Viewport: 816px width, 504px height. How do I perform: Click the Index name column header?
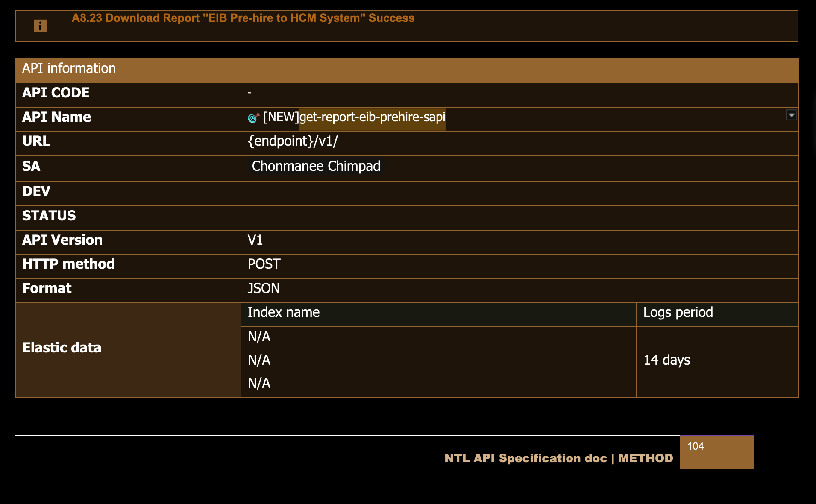point(284,312)
